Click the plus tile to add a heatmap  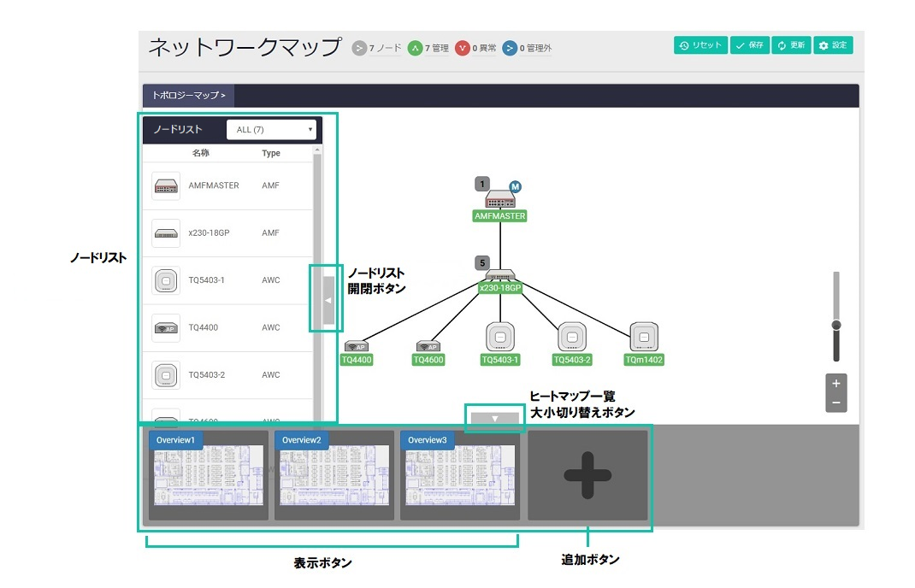(x=587, y=475)
